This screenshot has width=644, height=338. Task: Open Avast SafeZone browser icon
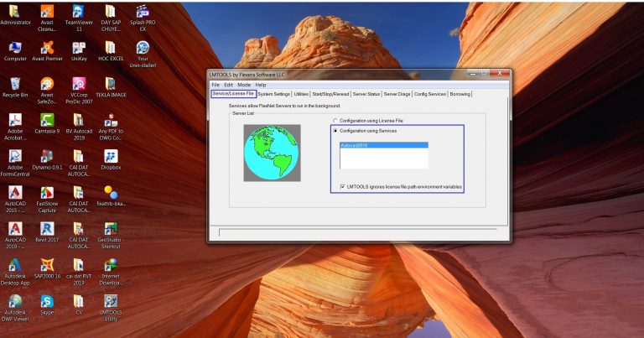pyautogui.click(x=47, y=90)
